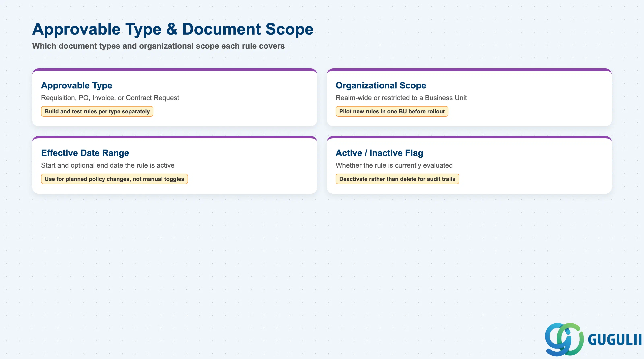Click 'Whether the rule is currently evaluated' text
The image size is (644, 359).
click(x=394, y=165)
